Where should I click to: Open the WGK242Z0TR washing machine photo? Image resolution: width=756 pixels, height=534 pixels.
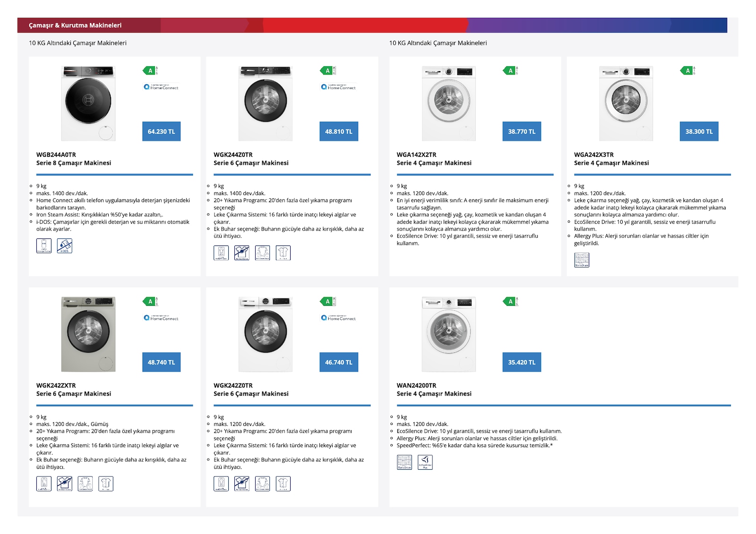[266, 334]
